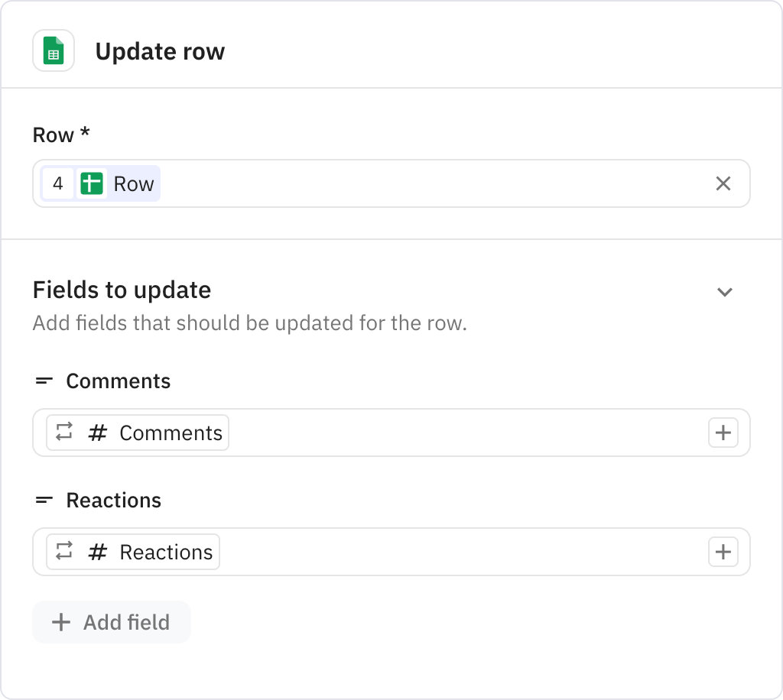
Task: Click inside the Comments input field
Action: [391, 433]
